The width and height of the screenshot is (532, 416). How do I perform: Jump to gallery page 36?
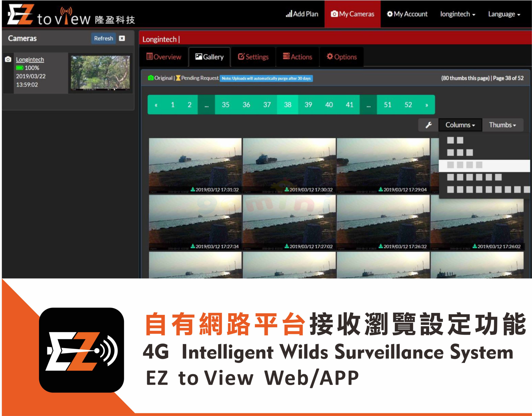pos(246,105)
